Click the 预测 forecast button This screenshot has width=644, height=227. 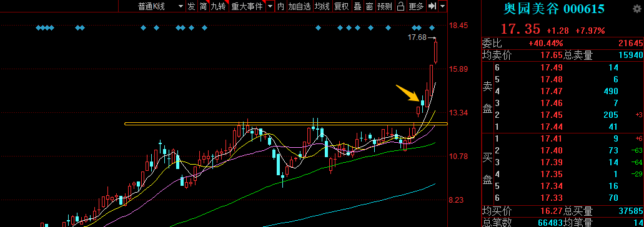tap(384, 6)
